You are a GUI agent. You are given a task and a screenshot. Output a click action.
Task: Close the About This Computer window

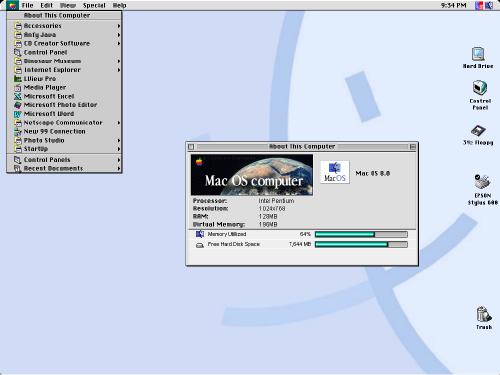coord(191,147)
